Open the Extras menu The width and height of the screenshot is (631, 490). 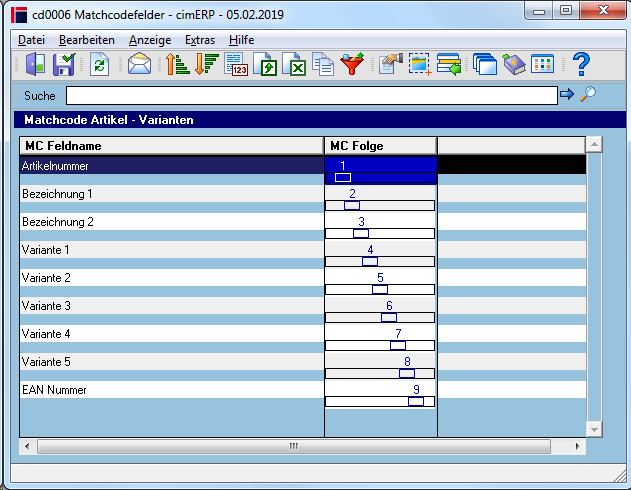(x=200, y=40)
